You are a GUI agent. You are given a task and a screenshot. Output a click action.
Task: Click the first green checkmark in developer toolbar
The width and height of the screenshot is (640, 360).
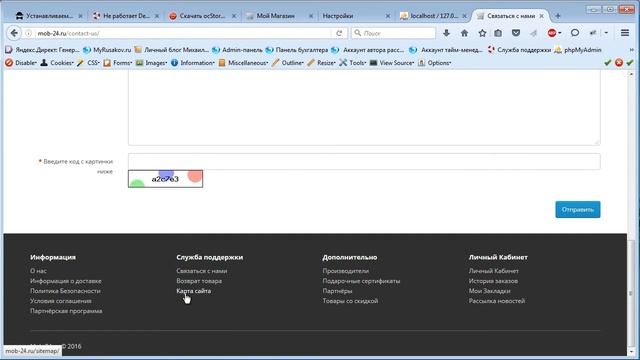click(608, 63)
